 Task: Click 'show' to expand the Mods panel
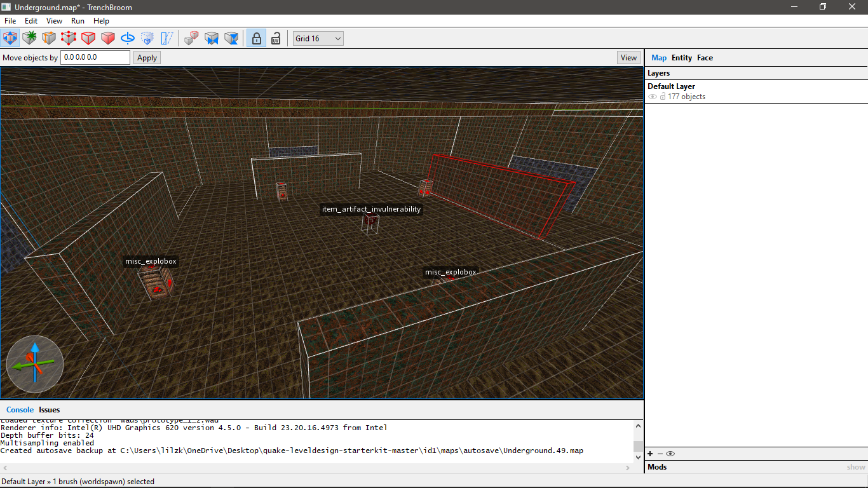(856, 467)
